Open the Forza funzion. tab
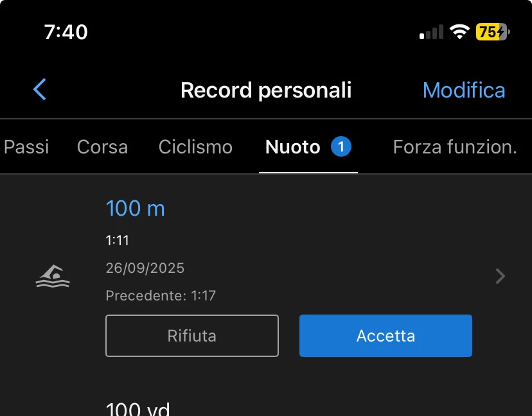The height and width of the screenshot is (416, 532). tap(455, 147)
